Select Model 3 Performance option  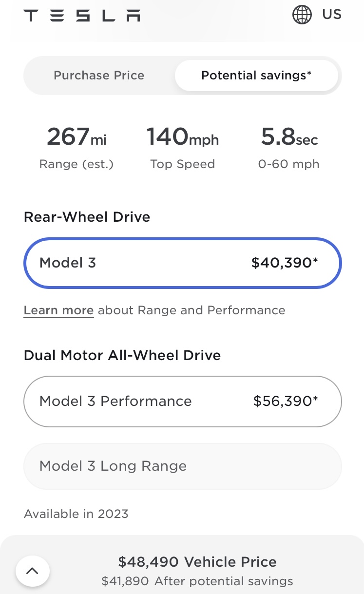click(x=183, y=402)
